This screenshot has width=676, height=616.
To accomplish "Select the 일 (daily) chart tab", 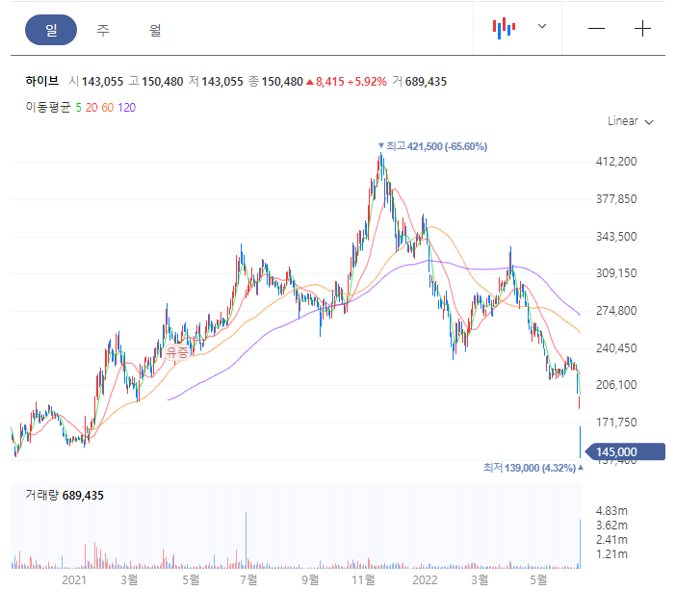I will [x=51, y=30].
